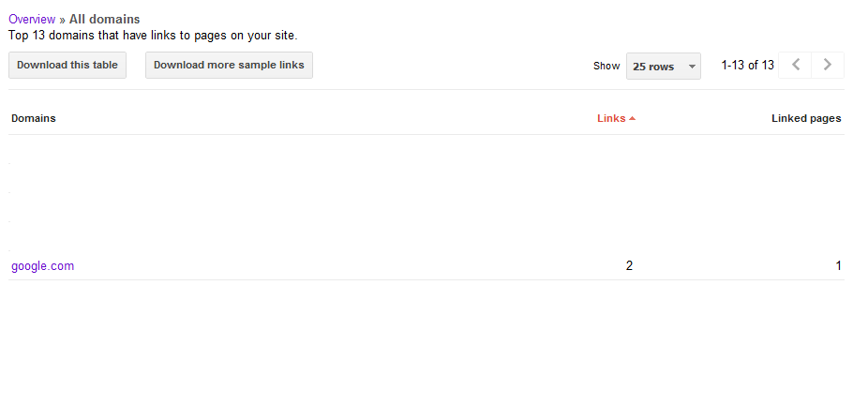Open the Overview breadcrumb link
Image resolution: width=868 pixels, height=405 pixels.
(32, 19)
